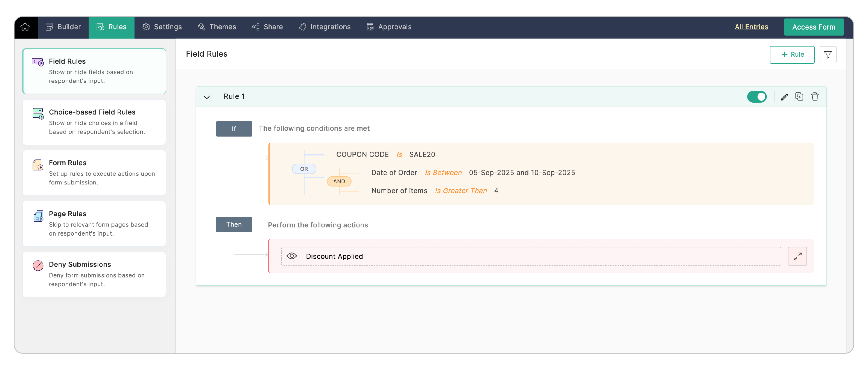Click the home icon in navbar
Viewport: 868px width, 370px height.
25,27
